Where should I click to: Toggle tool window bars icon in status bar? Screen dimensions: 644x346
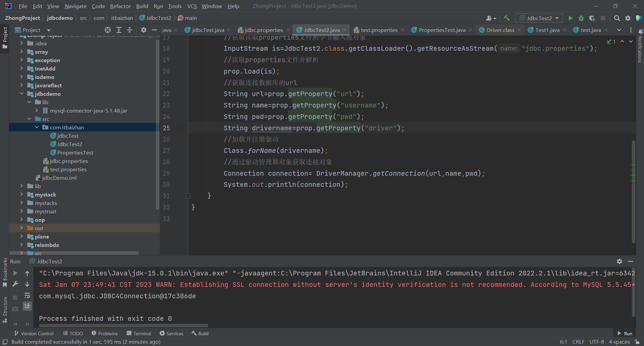coord(5,342)
